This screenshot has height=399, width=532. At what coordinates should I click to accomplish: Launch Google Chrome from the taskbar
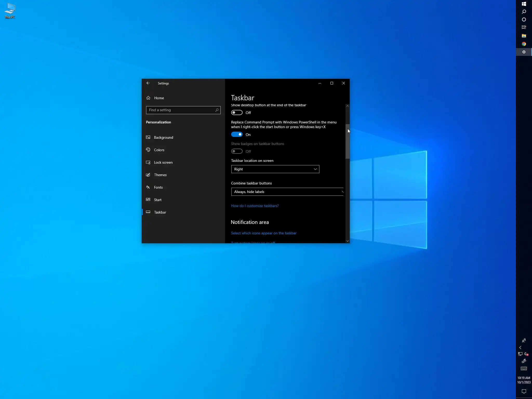point(524,44)
